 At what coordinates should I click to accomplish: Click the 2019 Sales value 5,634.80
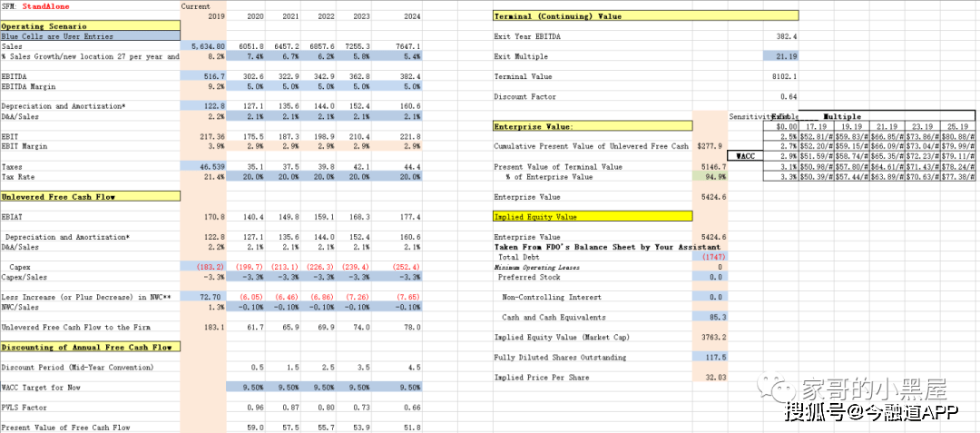click(204, 46)
